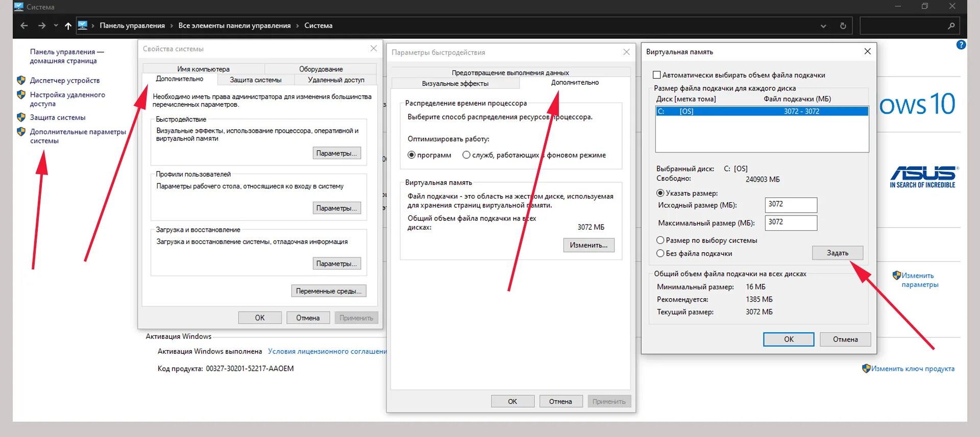Open the recent locations chevron

click(56, 26)
